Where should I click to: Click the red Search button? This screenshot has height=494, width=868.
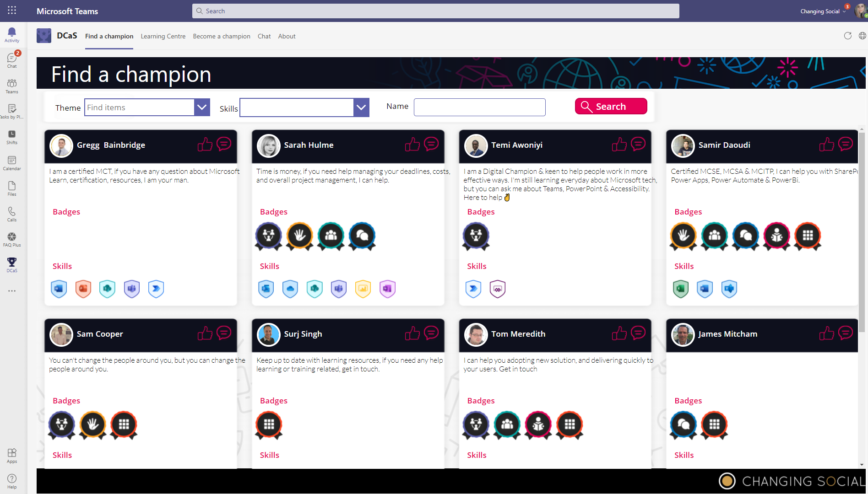[611, 106]
